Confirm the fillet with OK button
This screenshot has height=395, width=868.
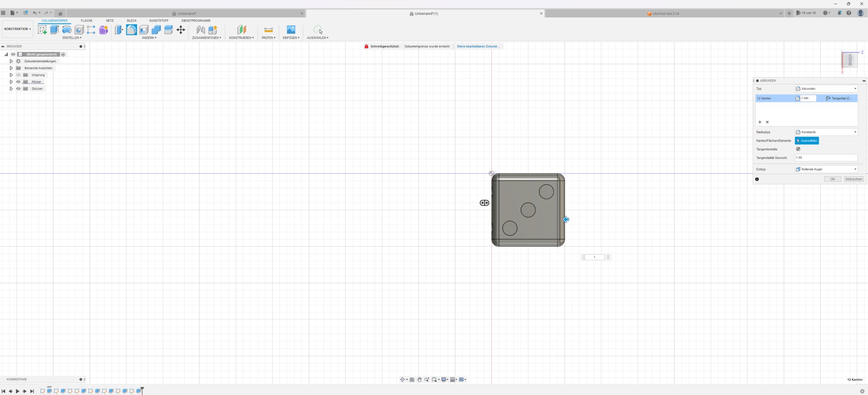(x=832, y=179)
